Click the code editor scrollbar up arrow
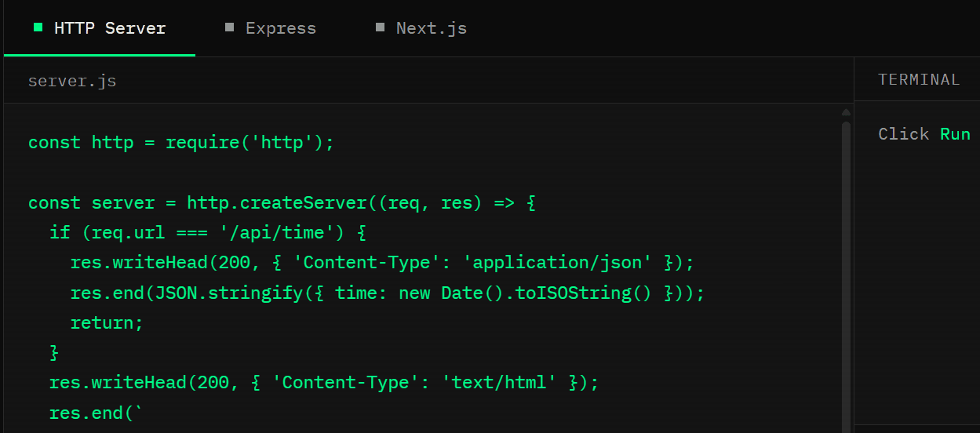 (x=846, y=112)
